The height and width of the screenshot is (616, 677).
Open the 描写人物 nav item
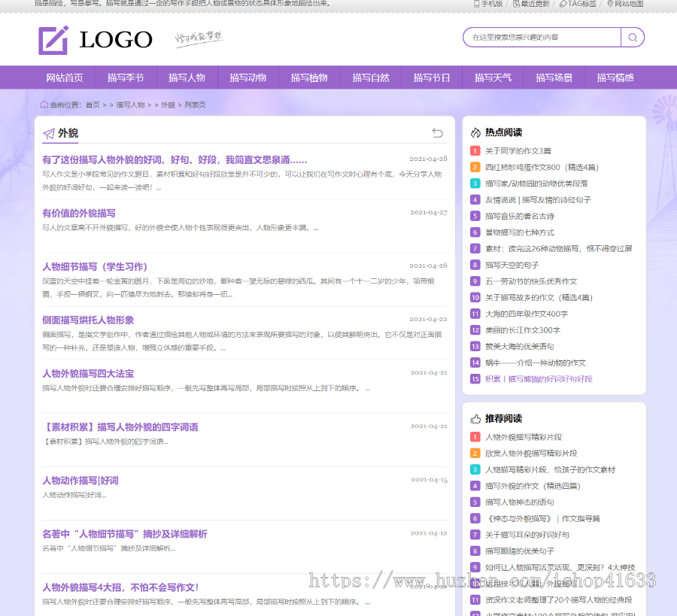(187, 77)
